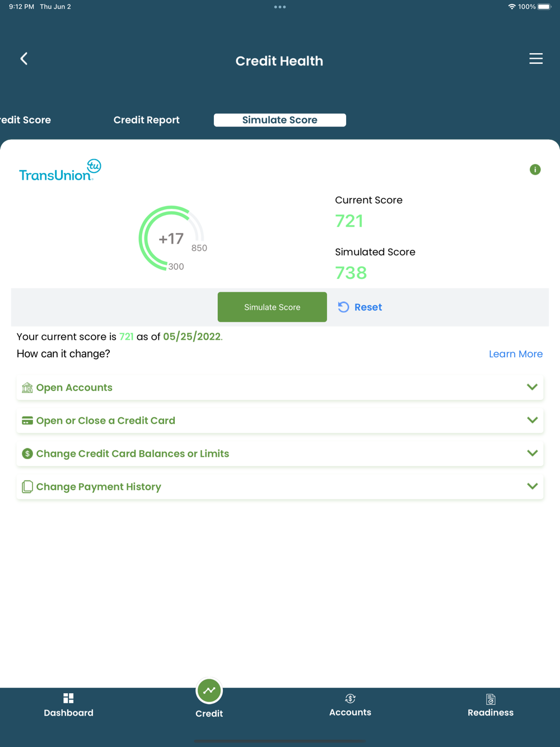Tap the 850 gauge maximum label

(199, 248)
